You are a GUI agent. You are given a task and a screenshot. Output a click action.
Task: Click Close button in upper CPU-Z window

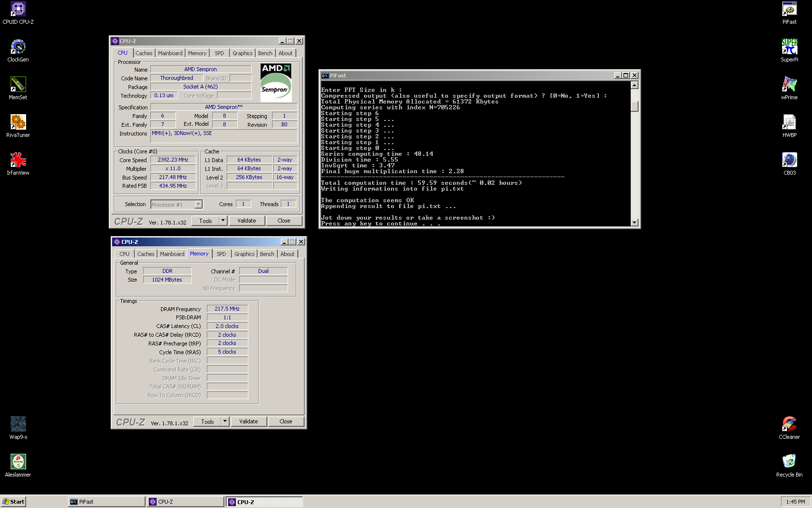(284, 221)
